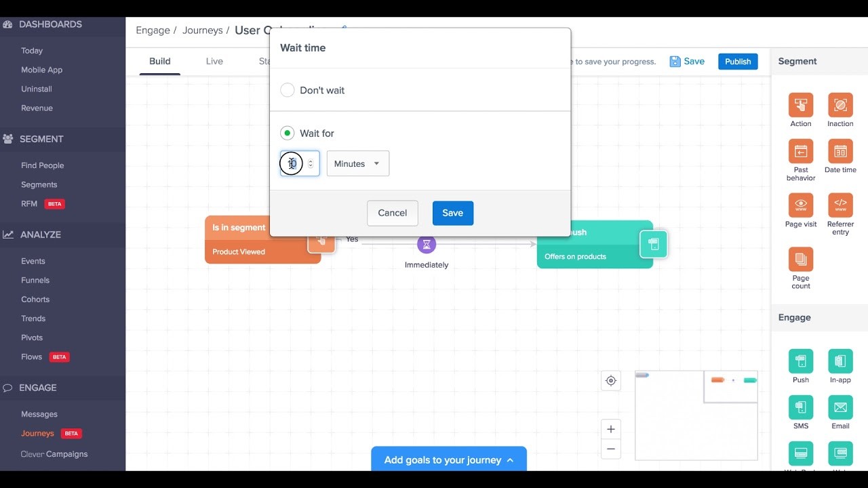Image resolution: width=868 pixels, height=488 pixels.
Task: Select the Action trigger icon
Action: (800, 105)
